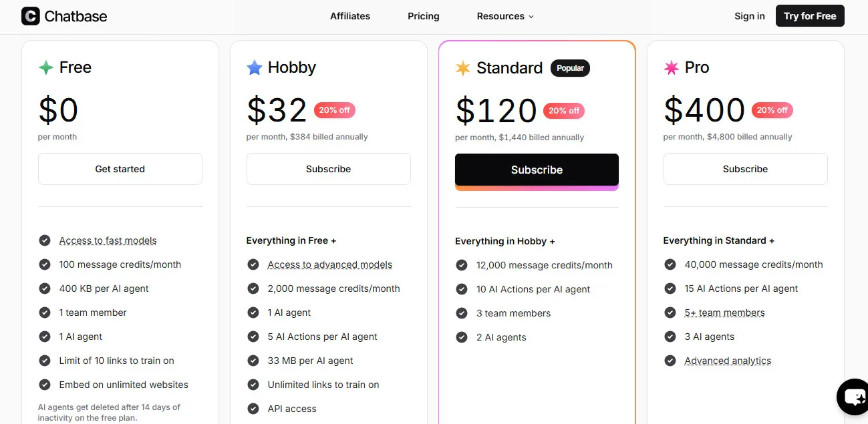Click the orange star icon beside Standard

coord(462,67)
